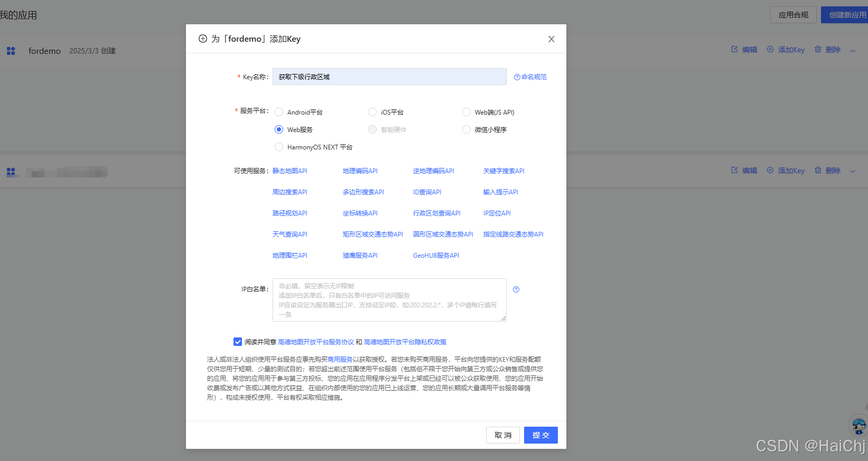Select the Web服务 radio button
Screen dimensions: 868x461
pyautogui.click(x=279, y=129)
